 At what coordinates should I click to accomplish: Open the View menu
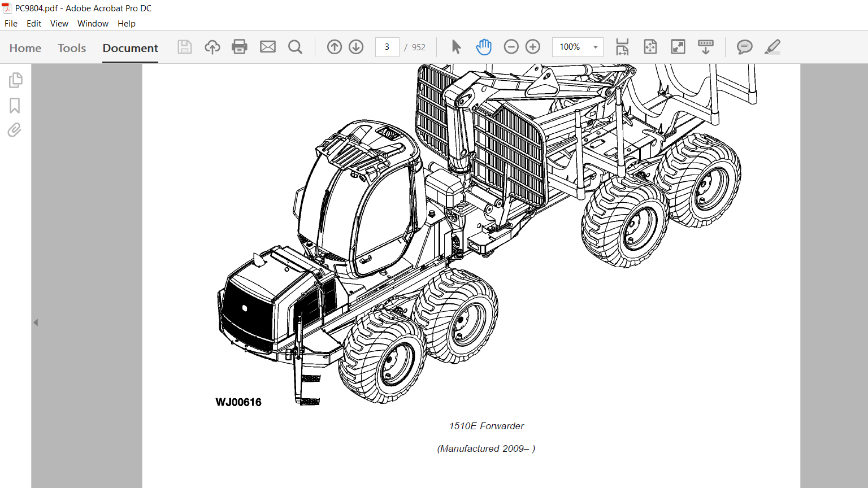point(59,24)
